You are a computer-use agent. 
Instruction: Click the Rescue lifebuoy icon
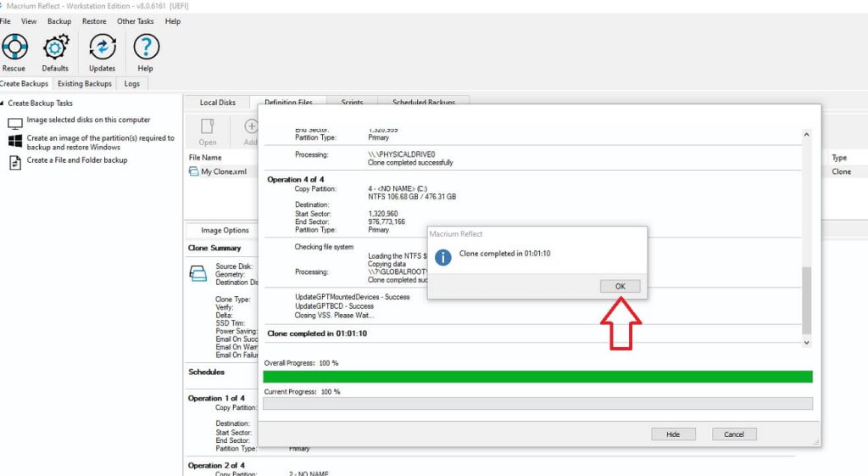pos(14,48)
